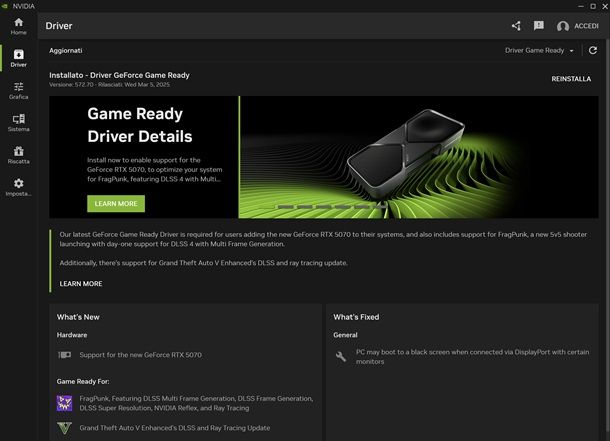The width and height of the screenshot is (610, 441).
Task: Click the 'Game Ready Driver Details' heading
Action: [140, 125]
